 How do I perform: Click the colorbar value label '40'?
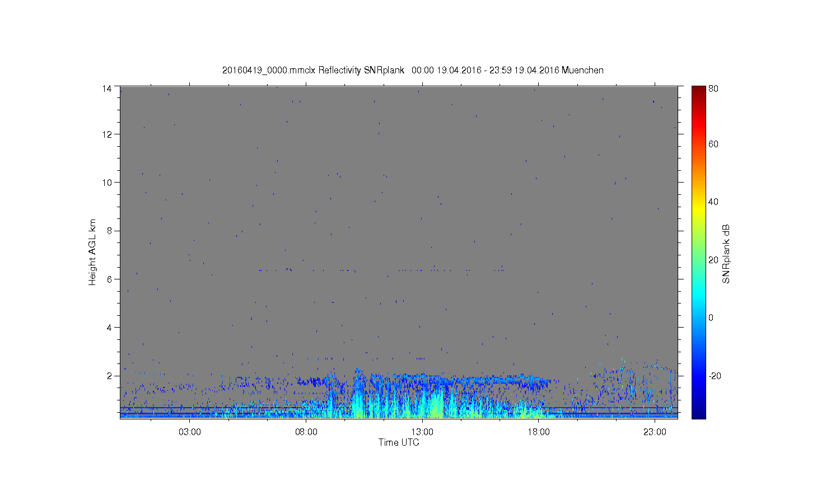[713, 202]
